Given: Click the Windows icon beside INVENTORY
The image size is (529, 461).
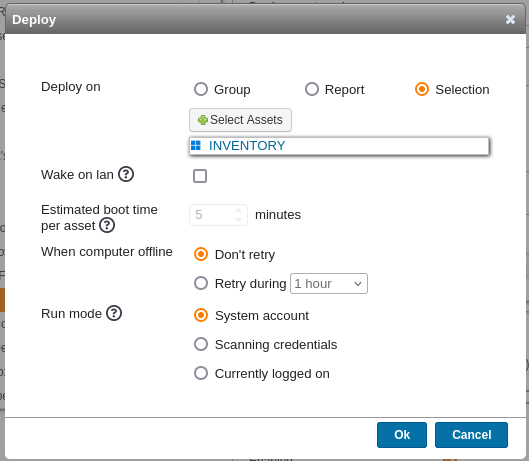Looking at the screenshot, I should click(196, 145).
